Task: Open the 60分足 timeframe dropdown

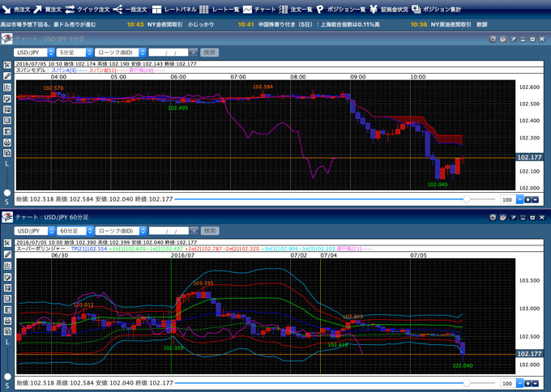Action: pos(75,231)
